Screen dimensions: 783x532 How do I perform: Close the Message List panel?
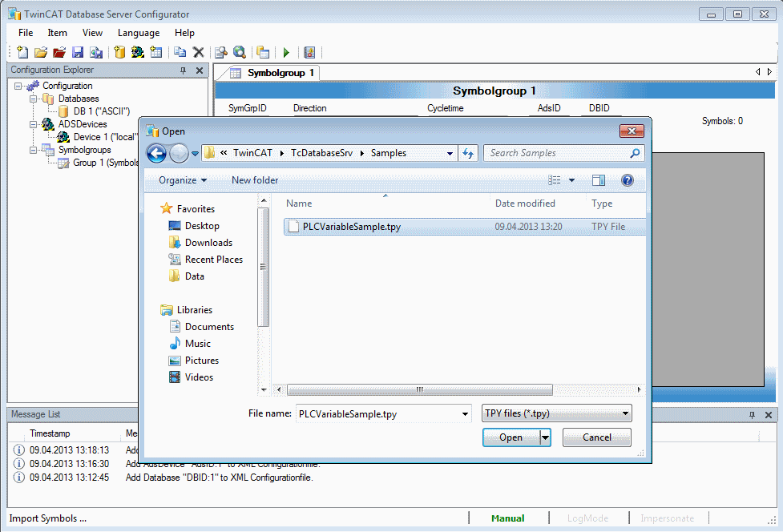(x=769, y=415)
